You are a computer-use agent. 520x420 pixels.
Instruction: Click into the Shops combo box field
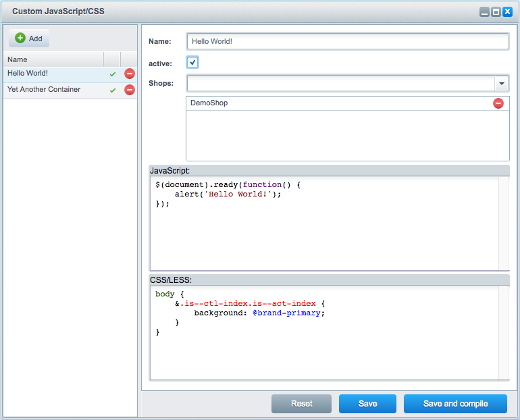tap(341, 83)
